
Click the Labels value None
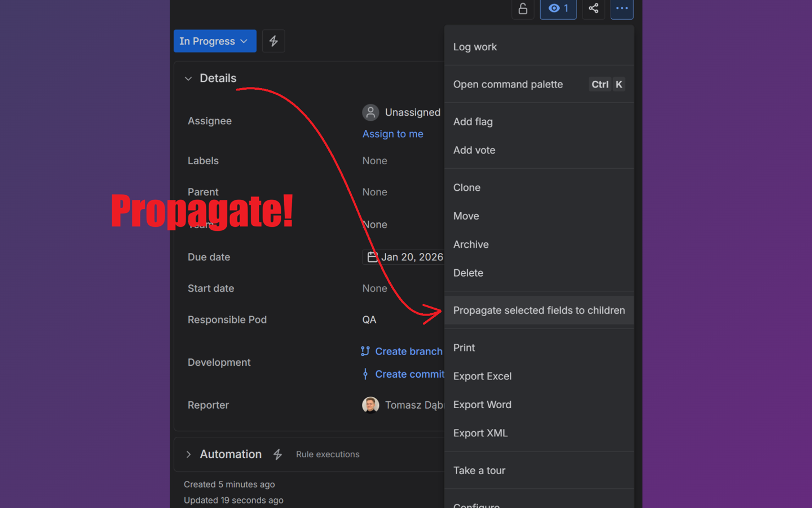[375, 161]
